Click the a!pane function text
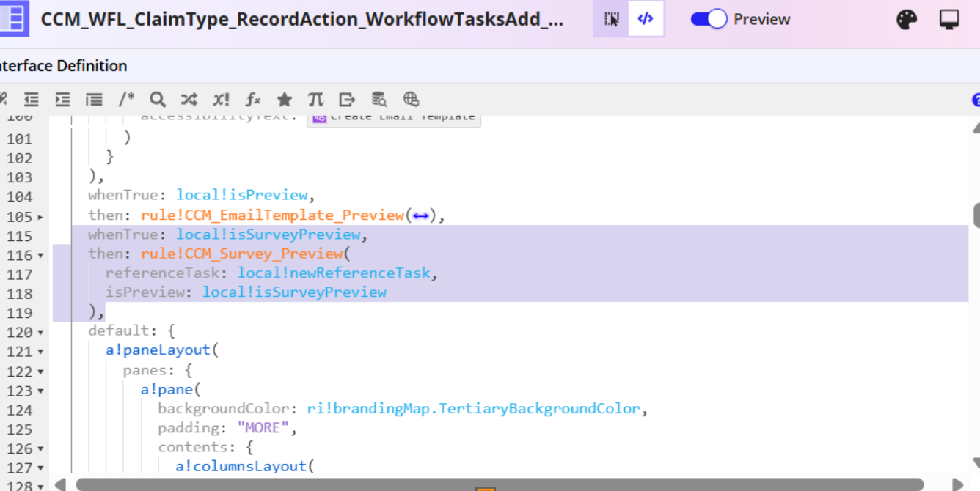980x491 pixels. pyautogui.click(x=167, y=389)
